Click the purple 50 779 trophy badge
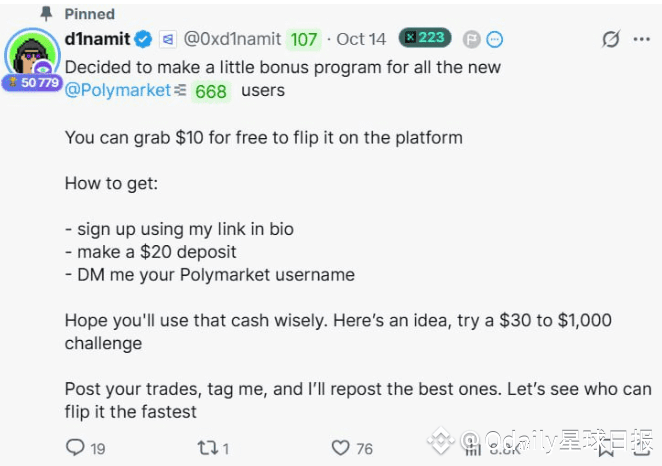662x466 pixels. (x=33, y=82)
